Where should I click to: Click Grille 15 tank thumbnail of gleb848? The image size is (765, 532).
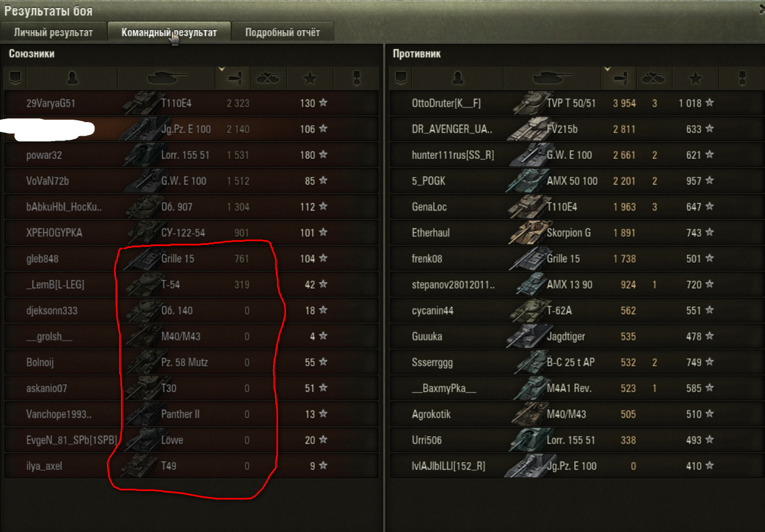(140, 258)
